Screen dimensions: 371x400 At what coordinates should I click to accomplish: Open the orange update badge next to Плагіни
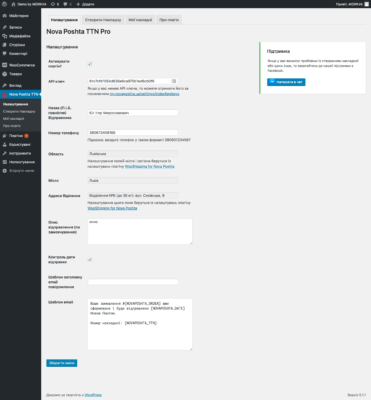point(26,136)
